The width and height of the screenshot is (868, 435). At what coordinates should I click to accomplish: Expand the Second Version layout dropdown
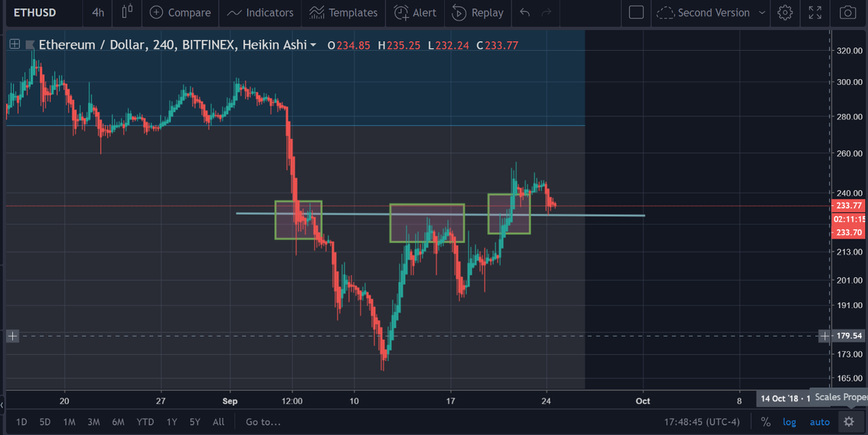coord(762,12)
